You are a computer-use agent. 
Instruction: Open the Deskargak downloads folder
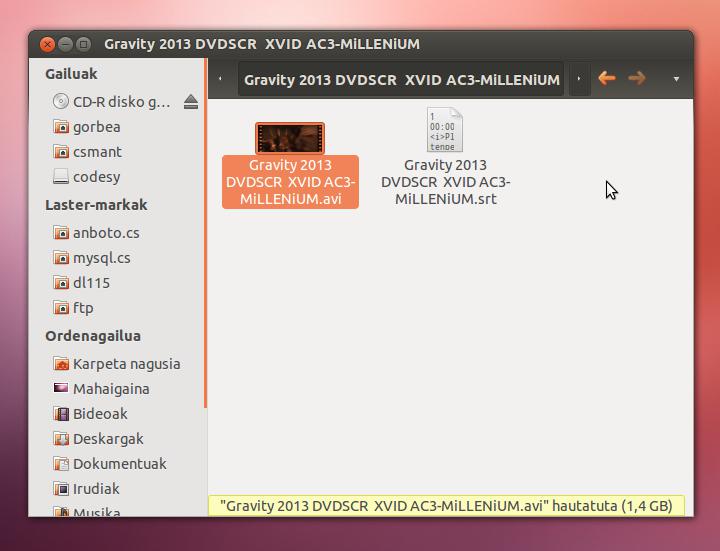(x=108, y=439)
